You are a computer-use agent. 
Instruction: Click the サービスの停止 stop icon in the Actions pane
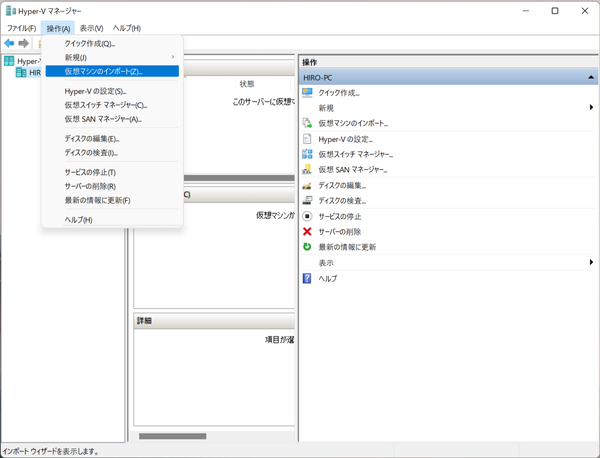(307, 216)
